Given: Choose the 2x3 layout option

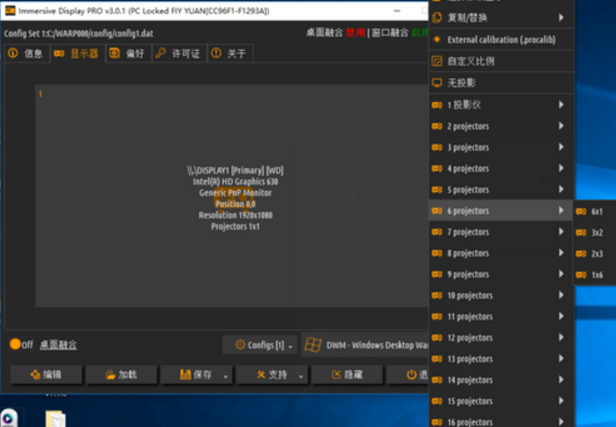Looking at the screenshot, I should [x=595, y=254].
